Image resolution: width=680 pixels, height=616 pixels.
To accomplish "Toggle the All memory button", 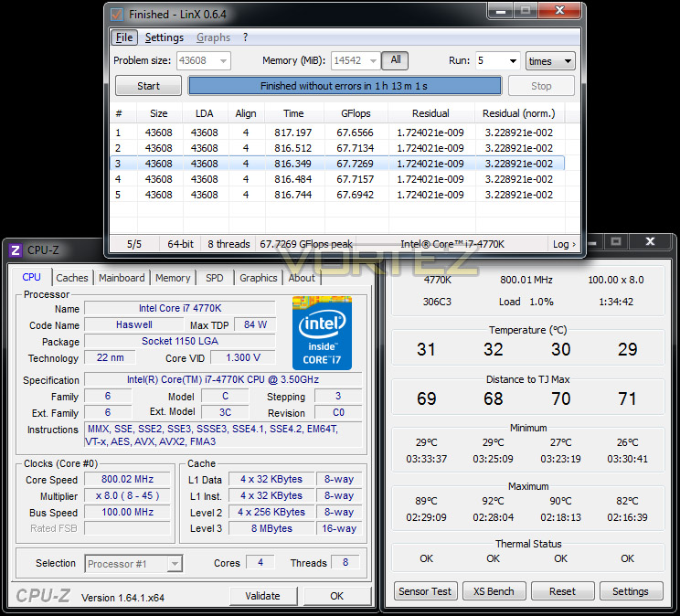I will click(x=395, y=60).
